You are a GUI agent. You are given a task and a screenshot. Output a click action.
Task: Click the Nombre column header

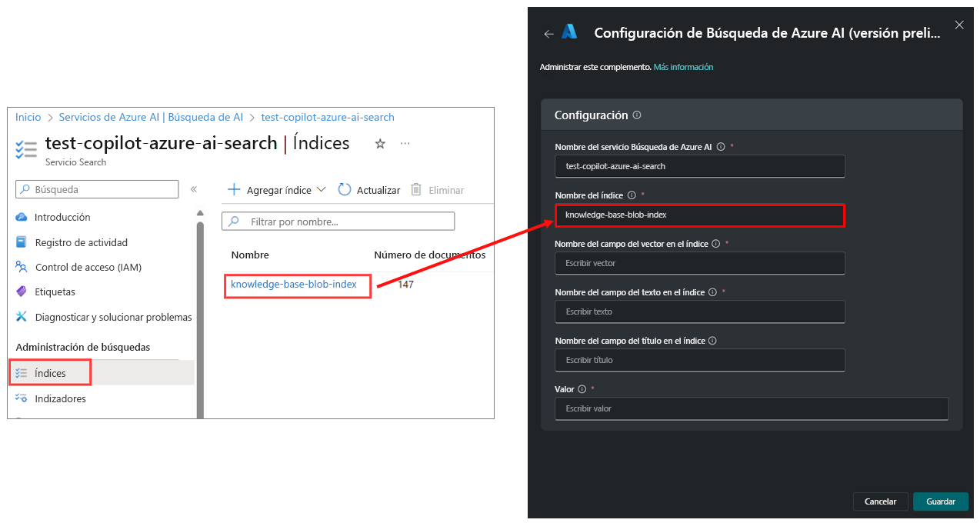[250, 255]
